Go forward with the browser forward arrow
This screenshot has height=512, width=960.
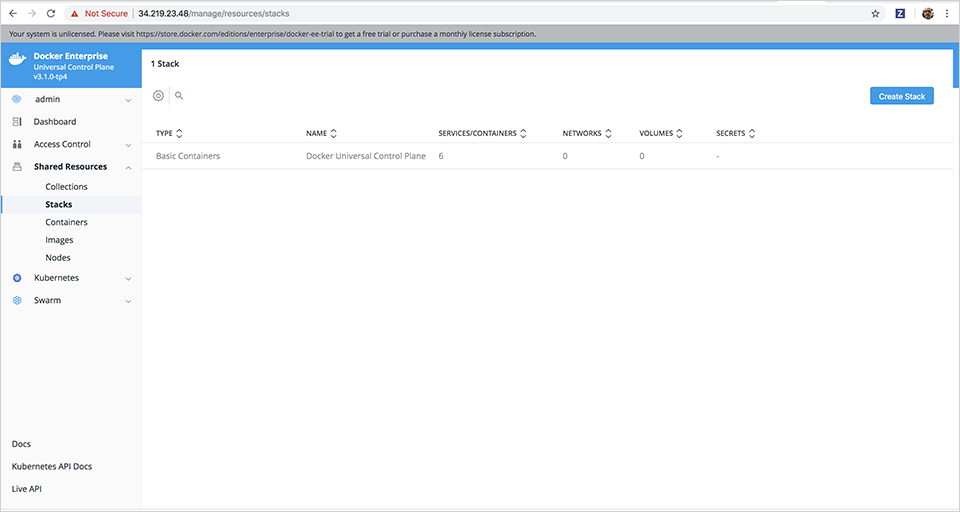[x=32, y=13]
